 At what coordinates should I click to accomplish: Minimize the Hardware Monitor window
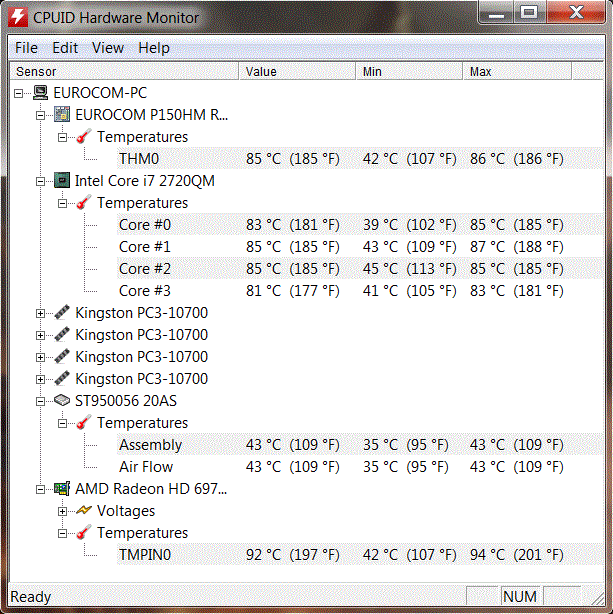(496, 13)
